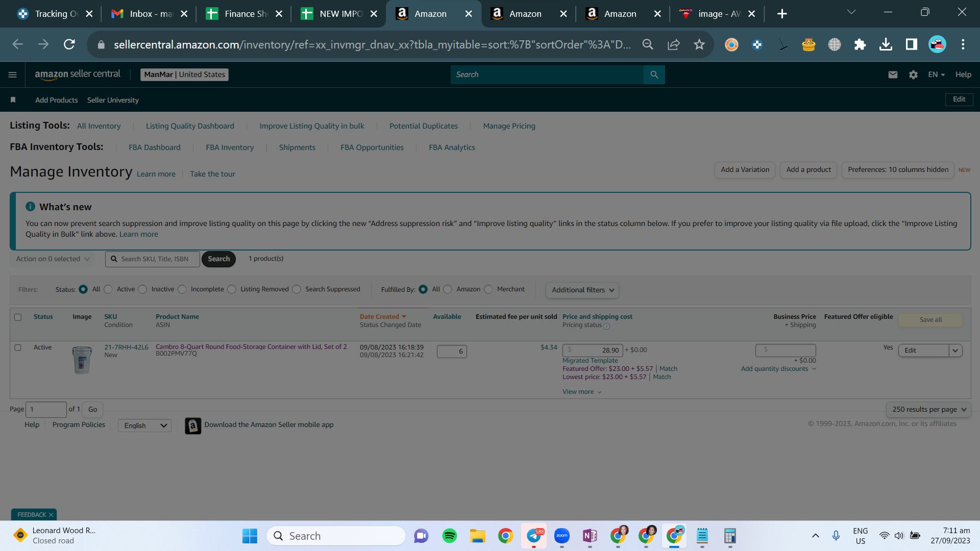
Task: Click the zoom magnifier icon in address bar
Action: point(648,44)
